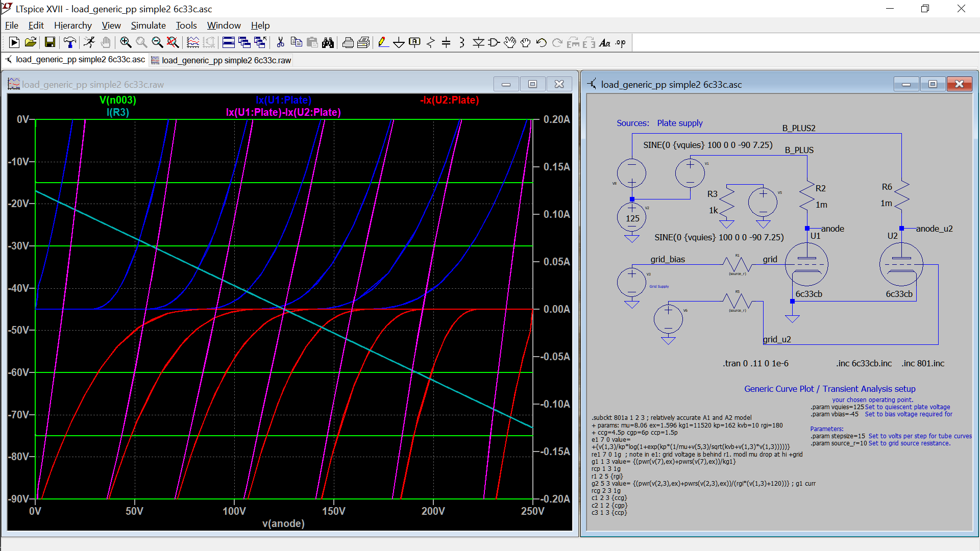This screenshot has height=551, width=980.
Task: Click the New Schematic toolbar icon
Action: pyautogui.click(x=14, y=43)
